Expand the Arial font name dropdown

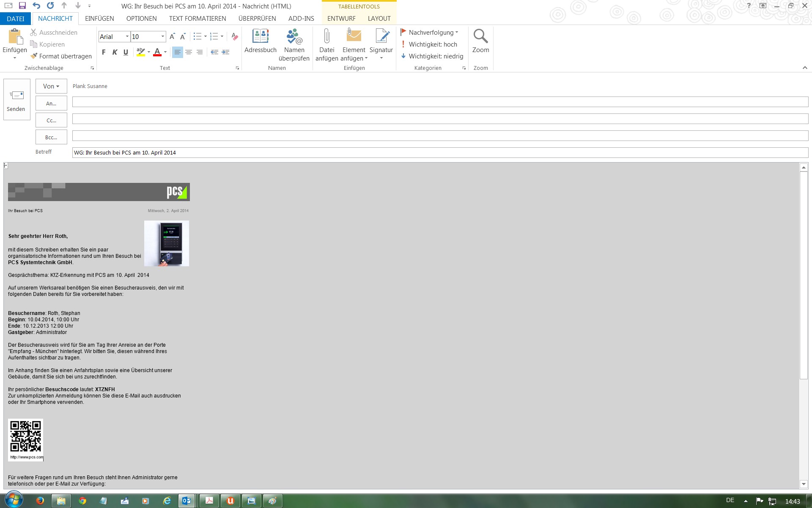(127, 37)
